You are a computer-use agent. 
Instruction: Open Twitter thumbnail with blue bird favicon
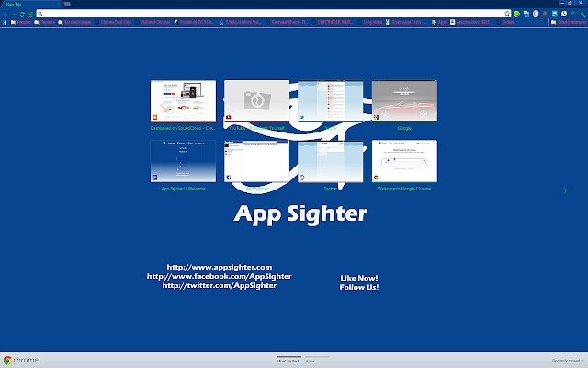tap(331, 101)
